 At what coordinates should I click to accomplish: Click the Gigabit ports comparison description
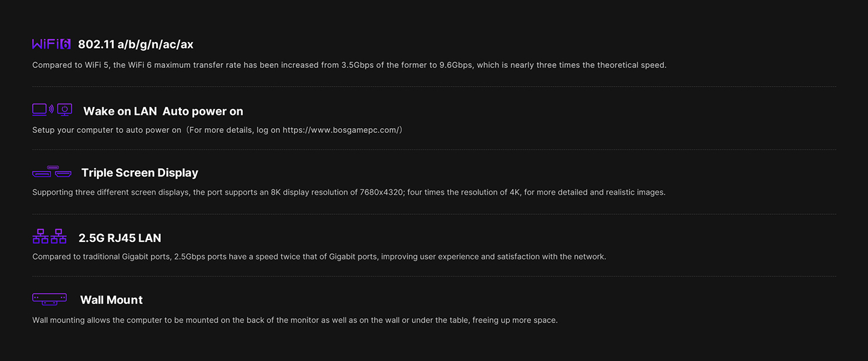point(319,256)
